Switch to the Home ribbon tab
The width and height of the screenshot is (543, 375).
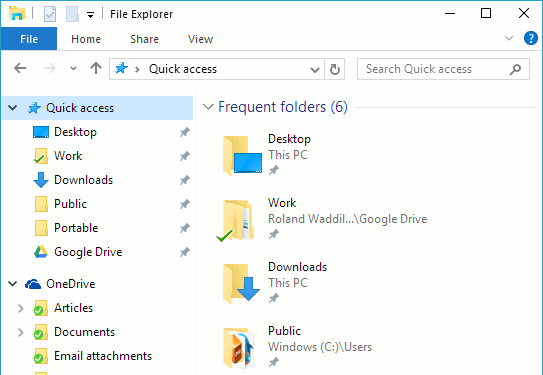coord(86,39)
